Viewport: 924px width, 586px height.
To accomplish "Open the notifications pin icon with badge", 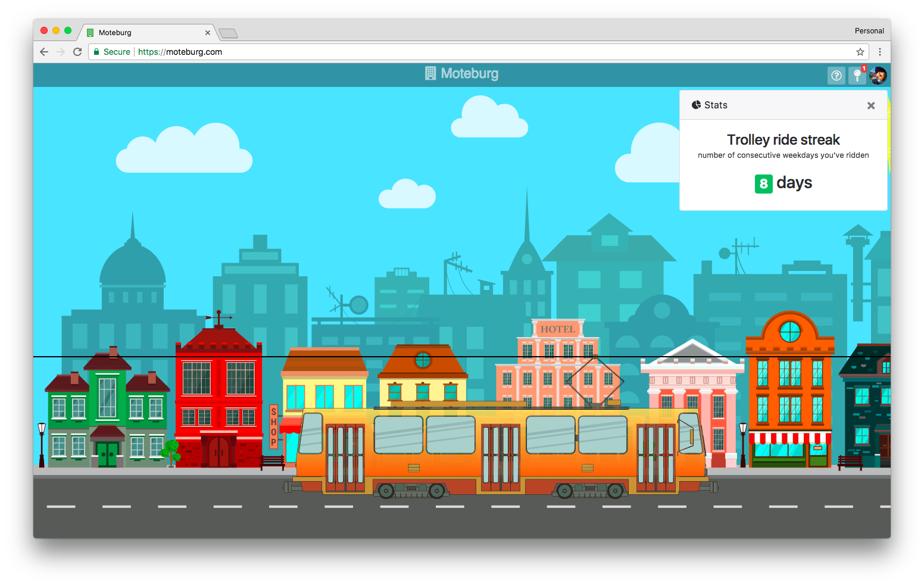I will 858,75.
